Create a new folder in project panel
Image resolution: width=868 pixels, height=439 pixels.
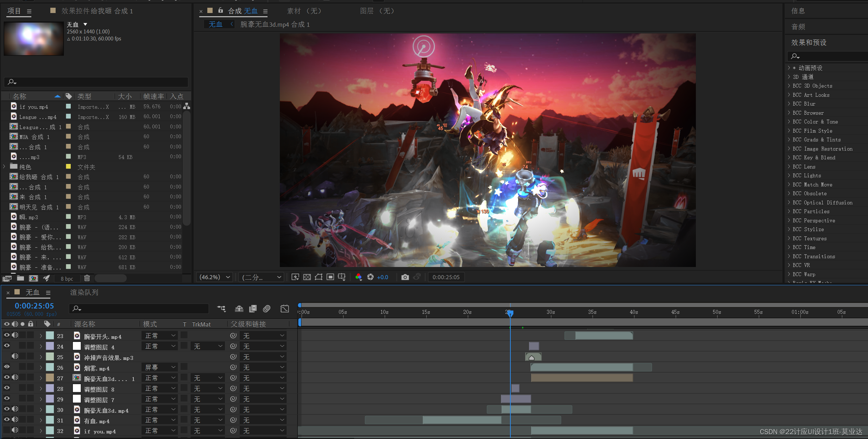click(x=20, y=278)
